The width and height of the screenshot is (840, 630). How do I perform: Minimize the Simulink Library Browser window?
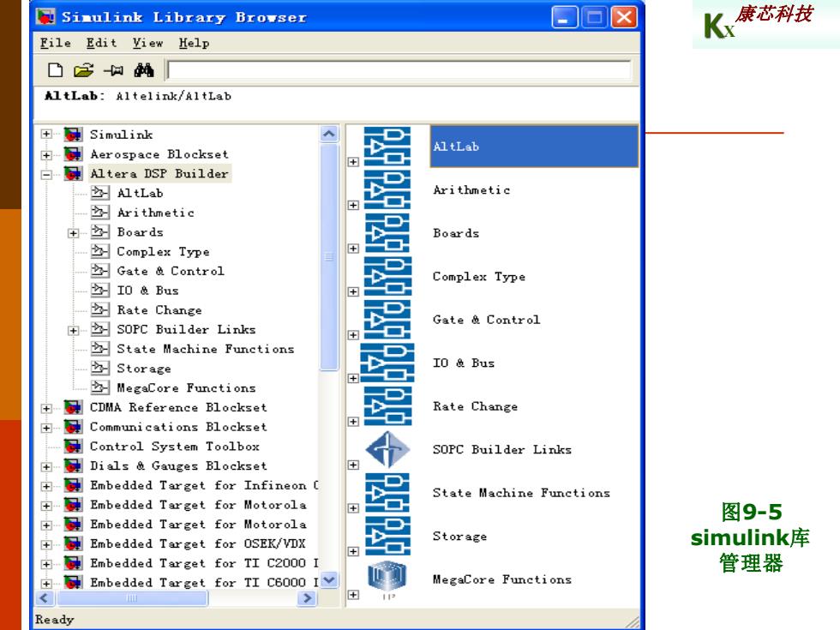(565, 18)
